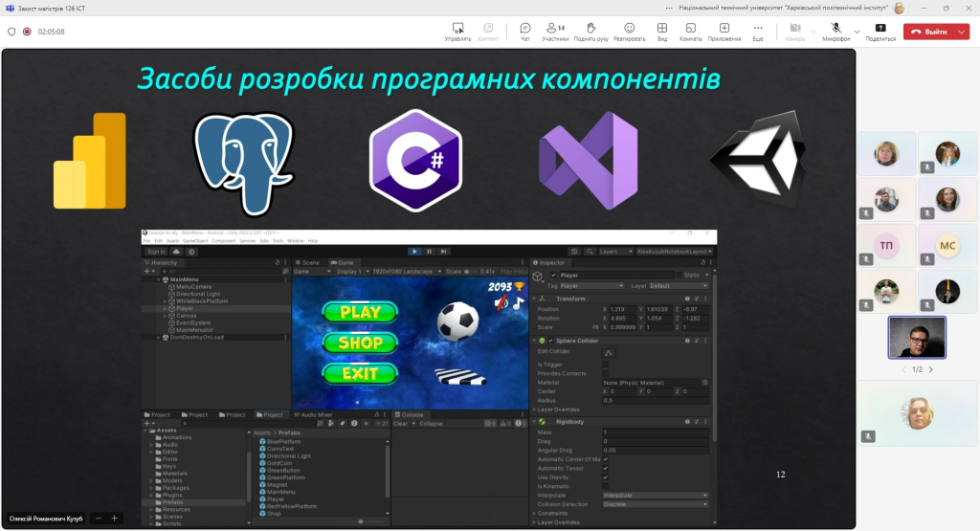Open the View layout options
This screenshot has height=531, width=980.
[662, 32]
